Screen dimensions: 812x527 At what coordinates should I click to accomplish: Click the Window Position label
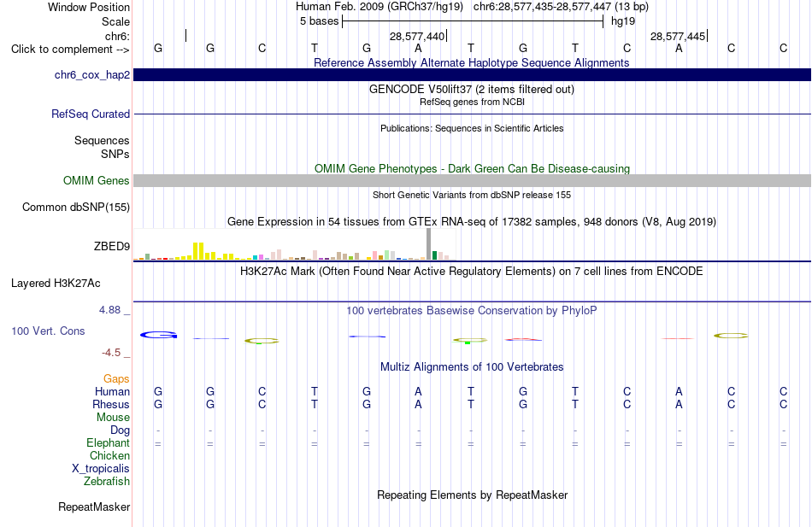click(x=89, y=7)
